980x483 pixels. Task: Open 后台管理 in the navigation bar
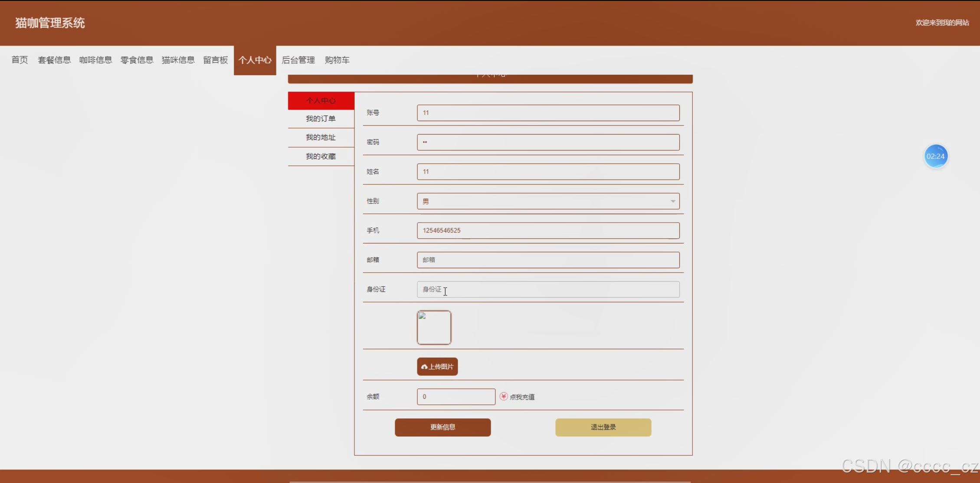298,60
